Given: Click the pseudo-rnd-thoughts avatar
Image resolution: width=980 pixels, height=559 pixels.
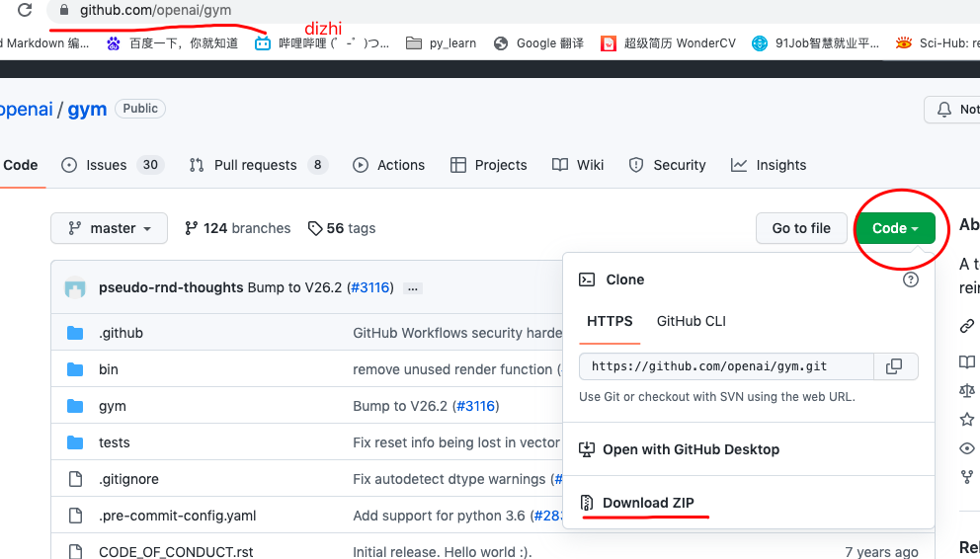Looking at the screenshot, I should [75, 288].
